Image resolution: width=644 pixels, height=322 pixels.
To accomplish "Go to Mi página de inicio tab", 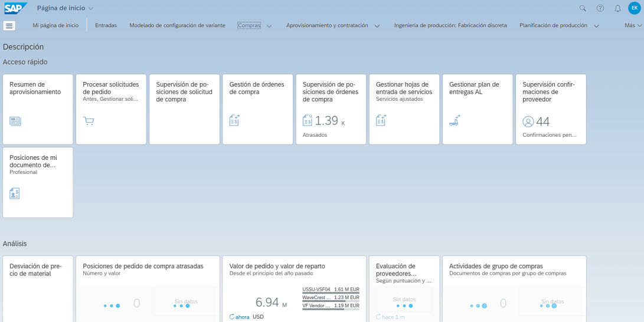I will (55, 25).
